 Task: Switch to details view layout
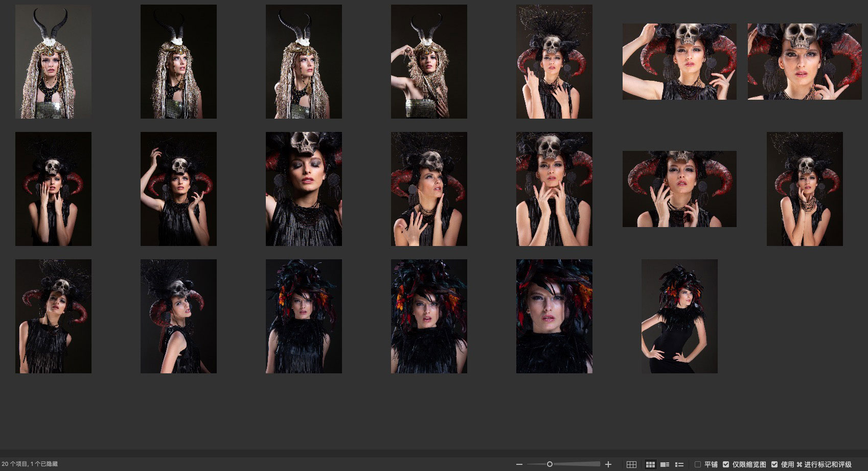point(665,464)
